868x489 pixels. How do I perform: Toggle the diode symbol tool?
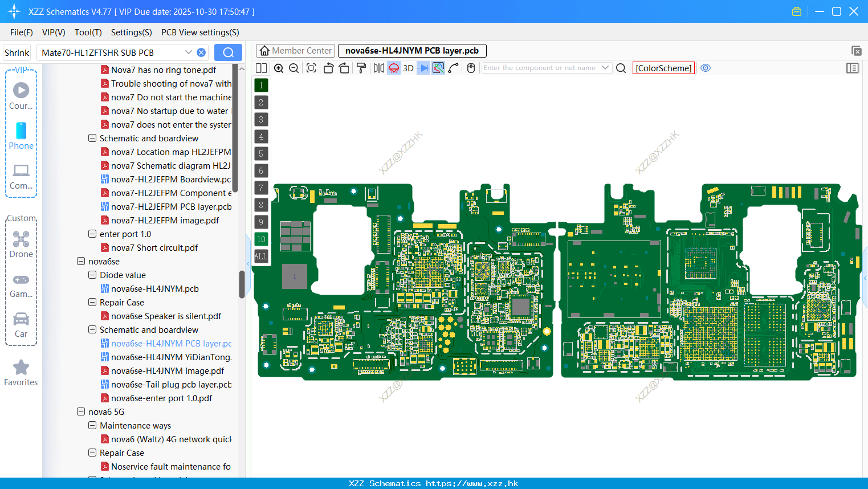pyautogui.click(x=423, y=68)
